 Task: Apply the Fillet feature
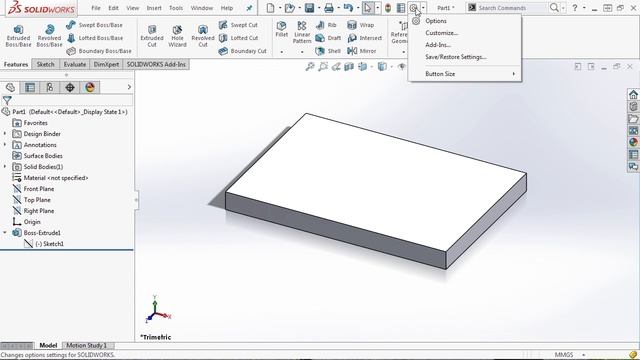point(282,29)
